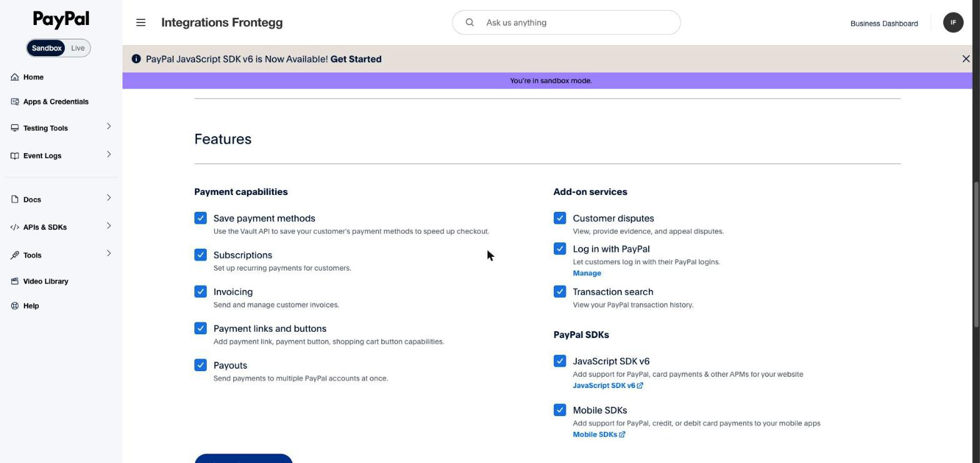The image size is (980, 463).
Task: Select Sandbox mode
Action: pos(46,48)
